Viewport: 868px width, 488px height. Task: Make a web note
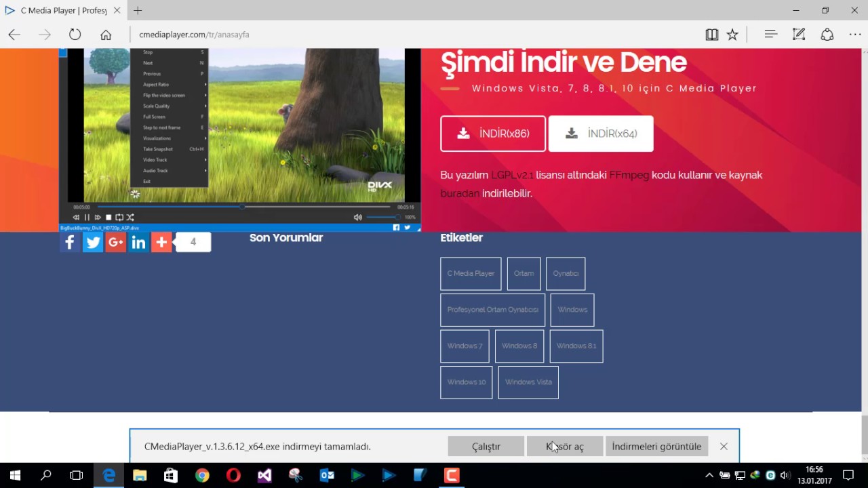[x=799, y=34]
